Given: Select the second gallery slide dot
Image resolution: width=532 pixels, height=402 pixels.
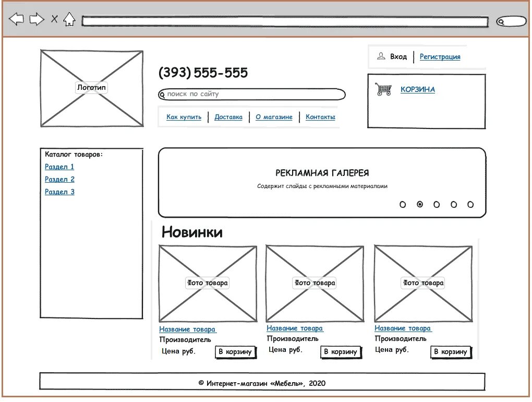Looking at the screenshot, I should click(420, 204).
